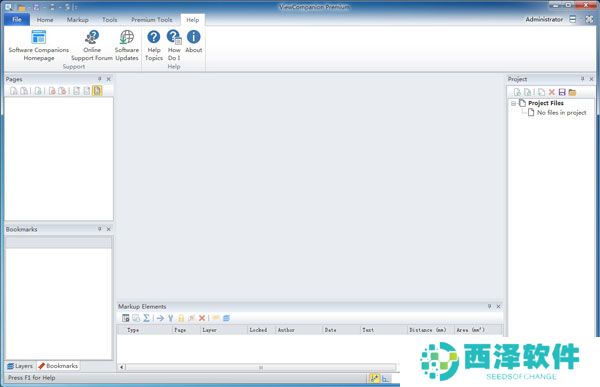Screen dimensions: 600x387
Task: Click the Administrator user label
Action: (544, 19)
